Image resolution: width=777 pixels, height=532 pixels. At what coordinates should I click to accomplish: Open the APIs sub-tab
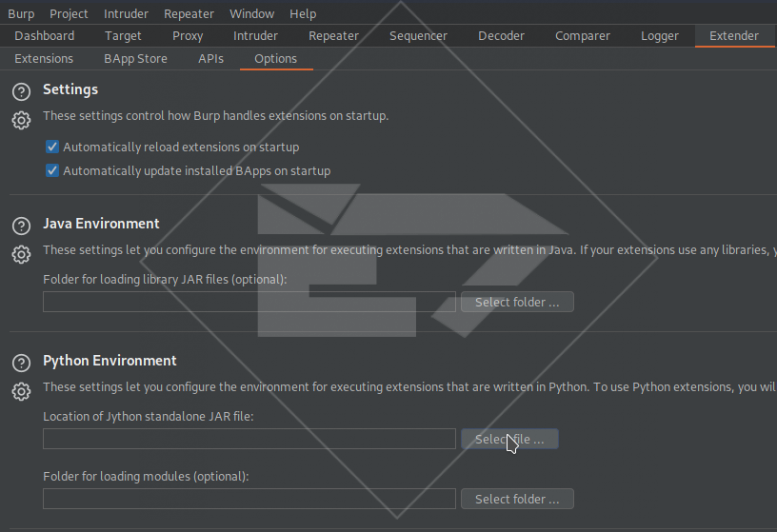coord(210,58)
